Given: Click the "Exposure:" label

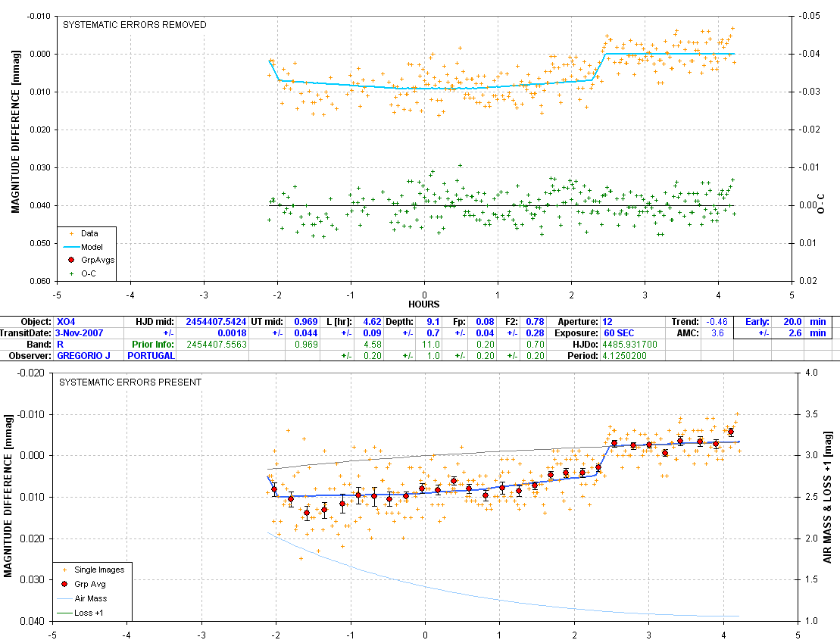Looking at the screenshot, I should (576, 332).
